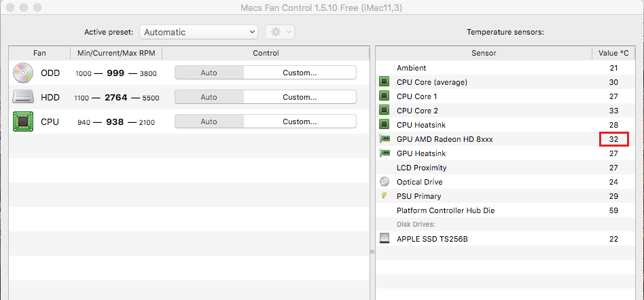Click the splitter handle between the panels
This screenshot has width=644, height=300.
coord(372,252)
